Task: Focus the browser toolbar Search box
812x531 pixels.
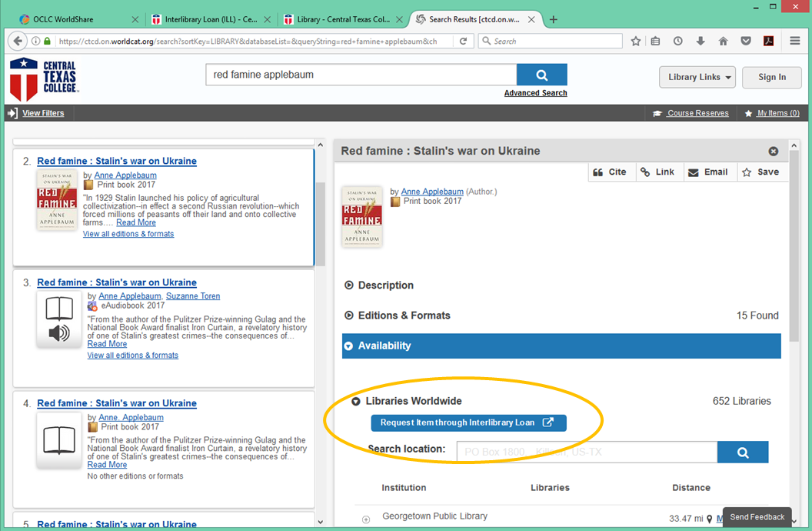Action: click(550, 41)
